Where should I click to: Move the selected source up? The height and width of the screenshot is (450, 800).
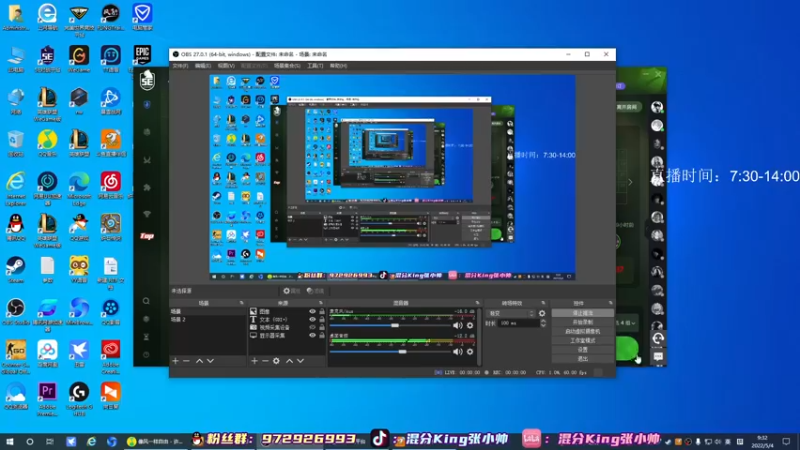point(289,361)
